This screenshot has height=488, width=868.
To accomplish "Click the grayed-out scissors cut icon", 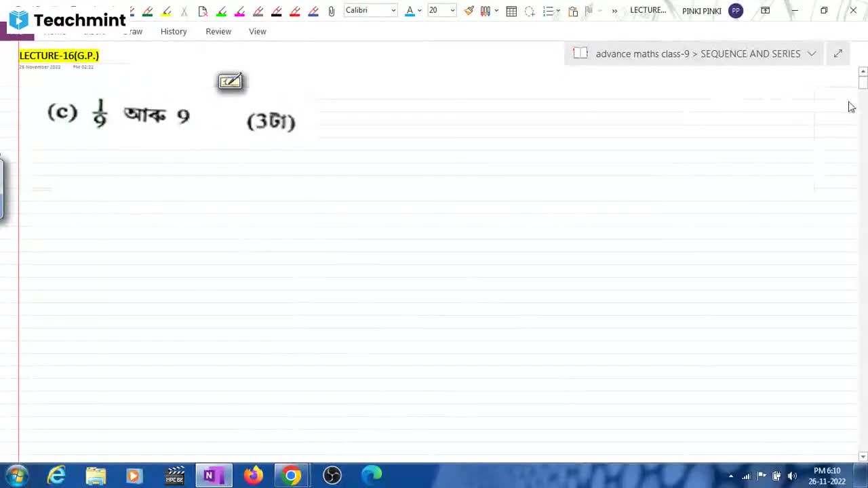I will click(x=184, y=11).
